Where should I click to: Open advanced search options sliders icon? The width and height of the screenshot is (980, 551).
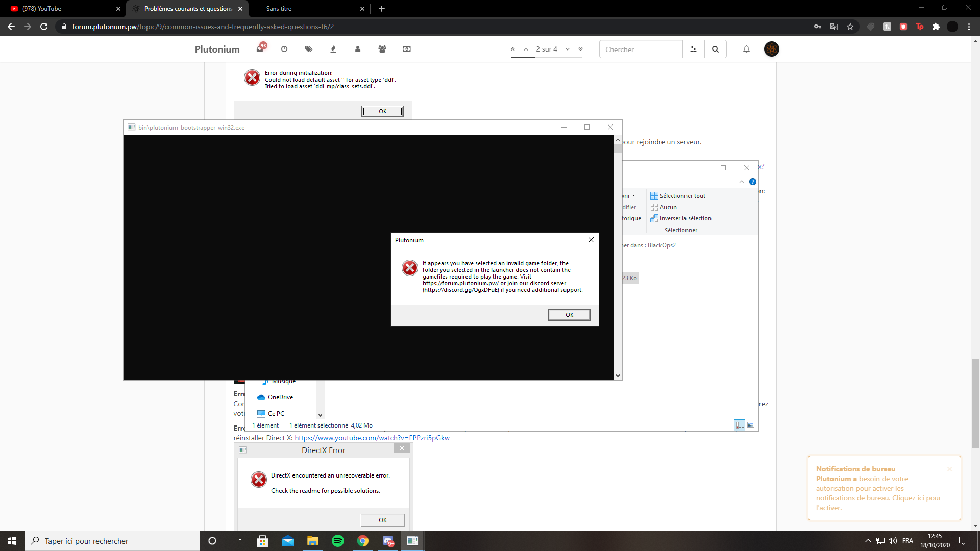click(x=693, y=49)
